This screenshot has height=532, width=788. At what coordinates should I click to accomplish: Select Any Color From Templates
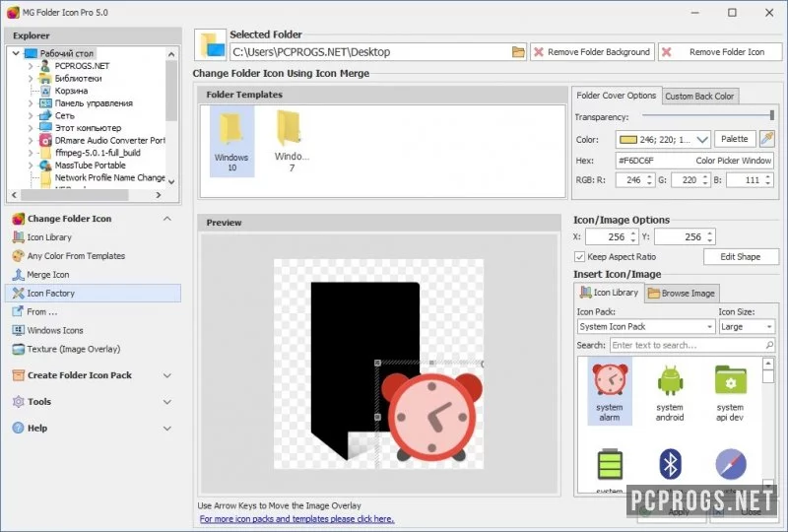pos(69,256)
